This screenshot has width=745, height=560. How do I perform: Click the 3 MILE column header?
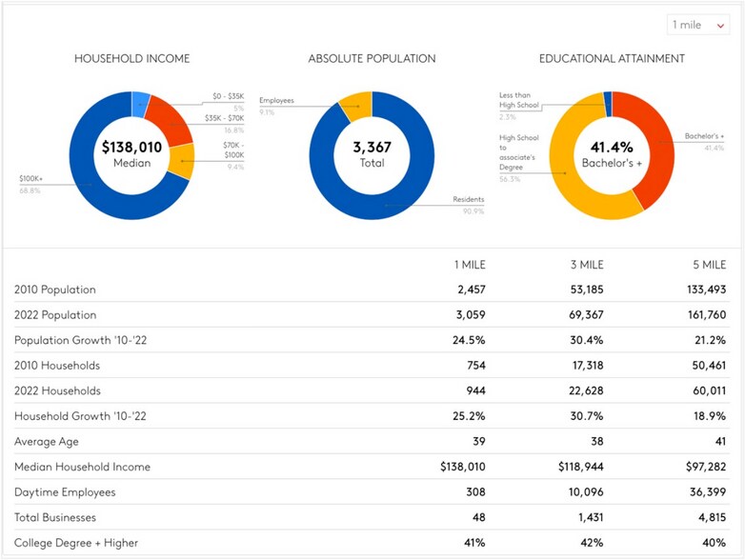[585, 264]
